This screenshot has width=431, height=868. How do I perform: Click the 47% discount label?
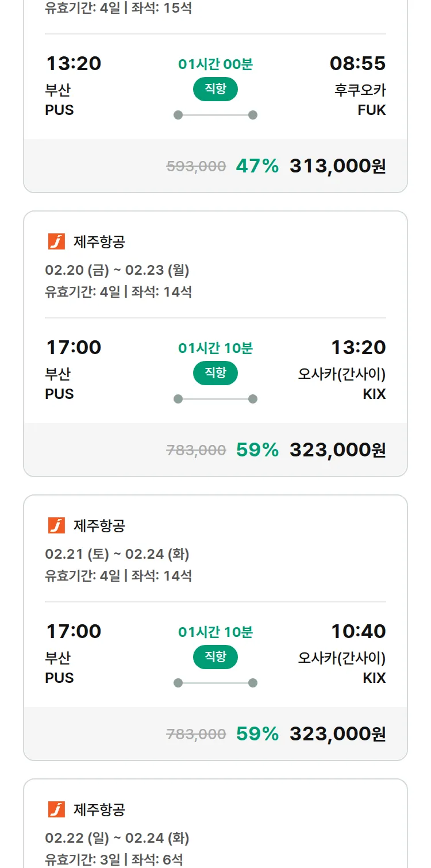click(257, 166)
